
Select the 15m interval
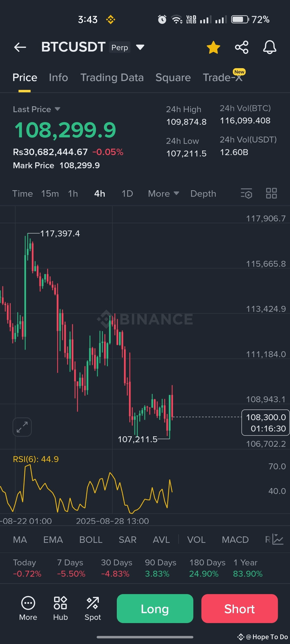point(50,193)
